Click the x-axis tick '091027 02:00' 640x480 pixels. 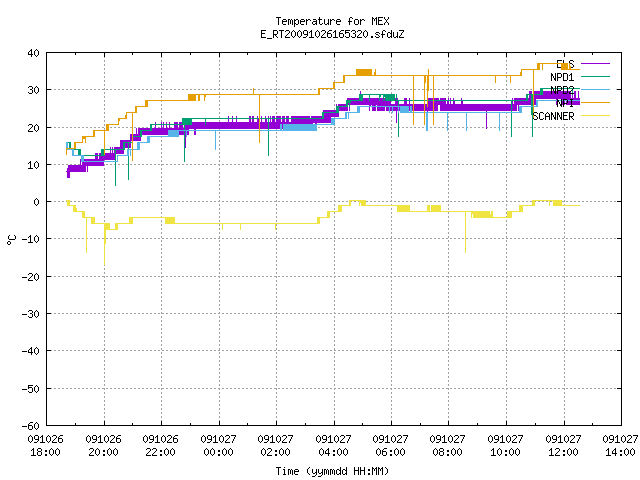(276, 446)
